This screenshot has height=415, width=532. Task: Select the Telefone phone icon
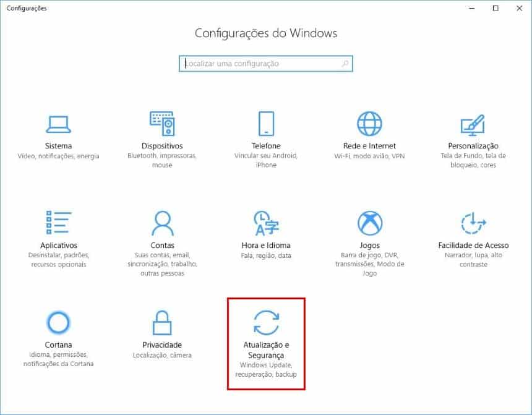[266, 124]
